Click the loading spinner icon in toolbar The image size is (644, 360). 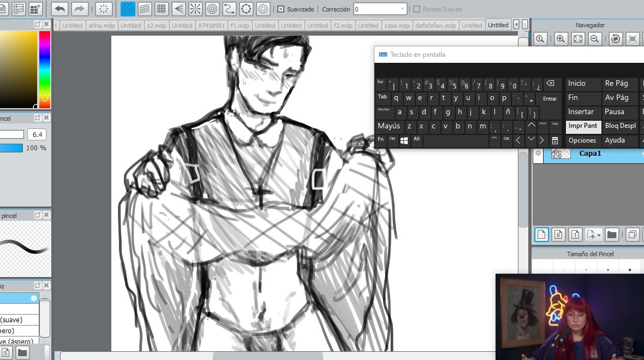pyautogui.click(x=104, y=9)
